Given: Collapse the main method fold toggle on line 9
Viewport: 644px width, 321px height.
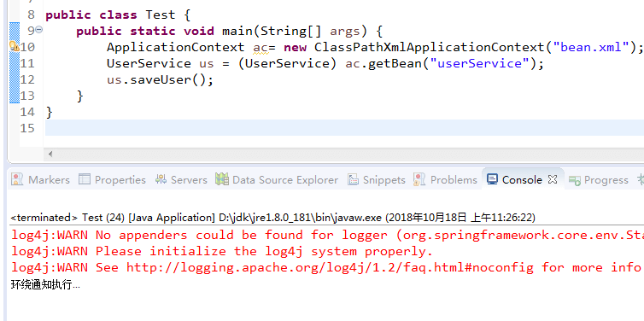Looking at the screenshot, I should pos(39,30).
